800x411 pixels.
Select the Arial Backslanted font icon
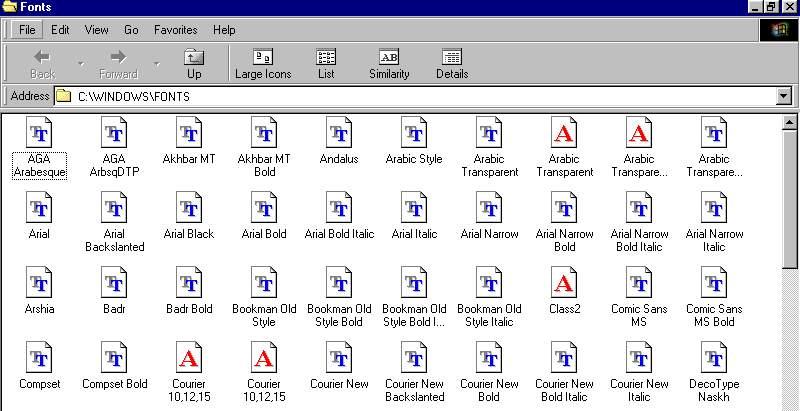(114, 208)
